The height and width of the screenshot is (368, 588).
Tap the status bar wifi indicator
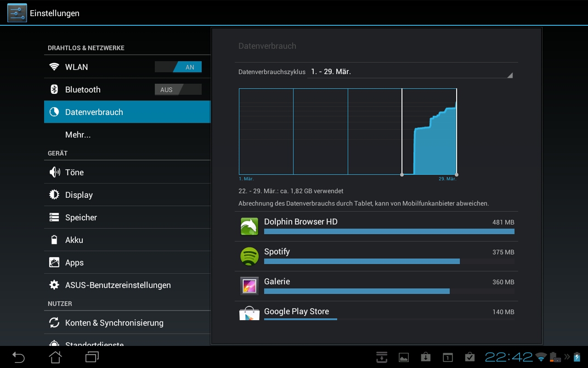541,357
